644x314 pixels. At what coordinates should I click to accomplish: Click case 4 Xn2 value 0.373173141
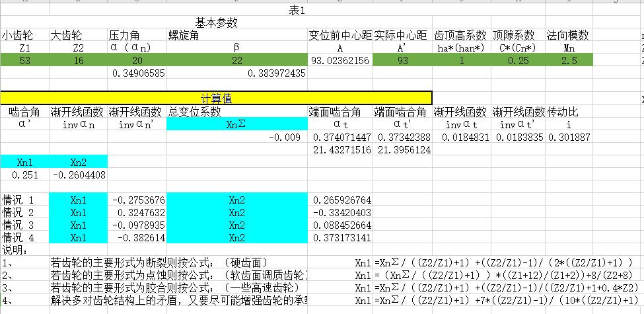(340, 237)
